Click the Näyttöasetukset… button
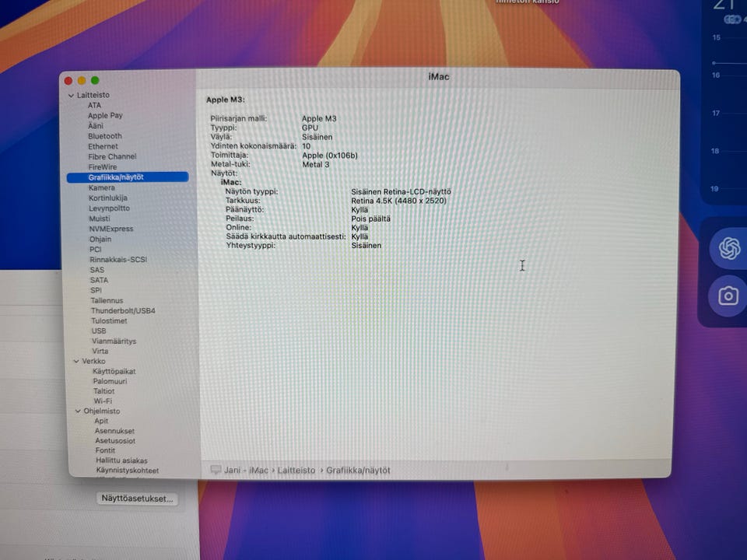747x560 pixels. click(x=137, y=499)
